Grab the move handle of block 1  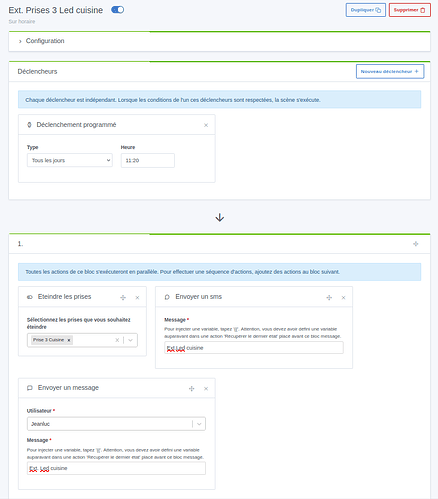[416, 244]
